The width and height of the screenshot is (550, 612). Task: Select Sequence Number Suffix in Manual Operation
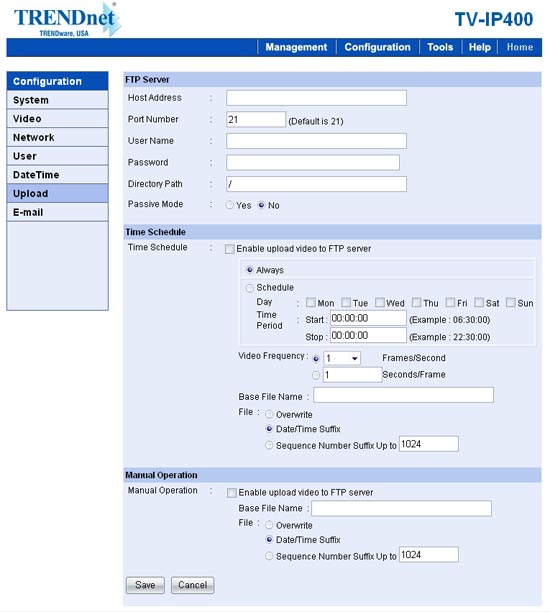(269, 556)
